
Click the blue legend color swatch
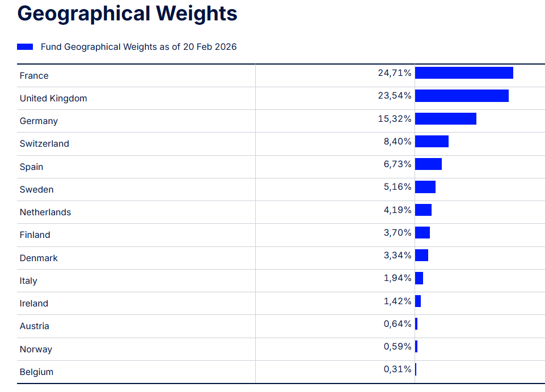coord(25,46)
